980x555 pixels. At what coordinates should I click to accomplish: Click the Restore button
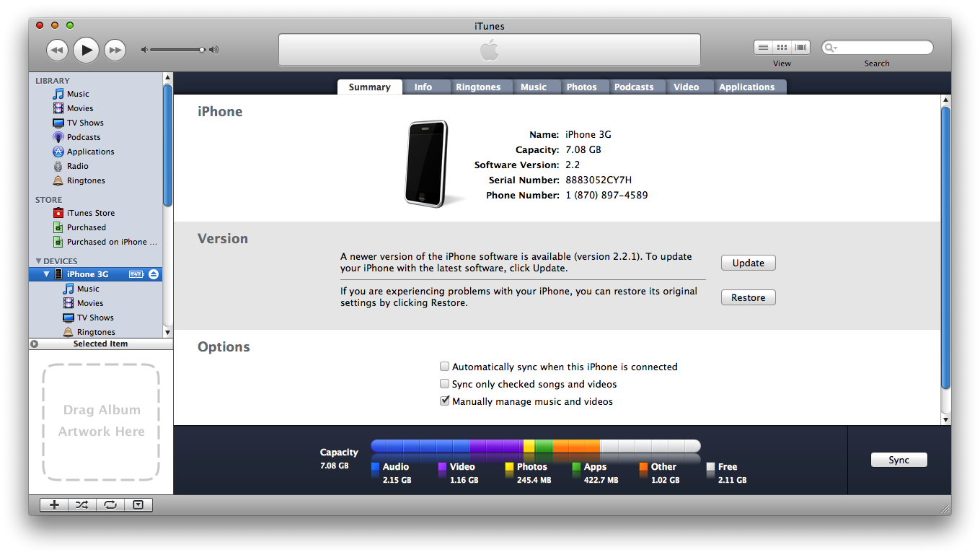tap(749, 297)
